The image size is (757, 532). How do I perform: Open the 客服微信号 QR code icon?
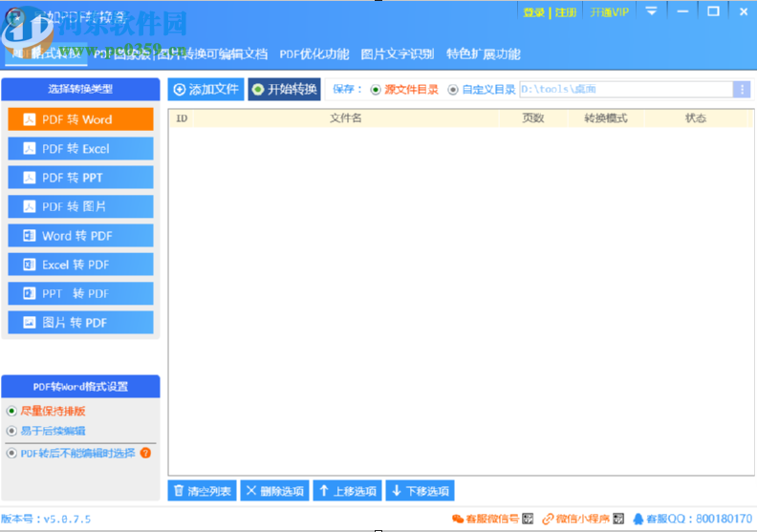click(x=528, y=519)
